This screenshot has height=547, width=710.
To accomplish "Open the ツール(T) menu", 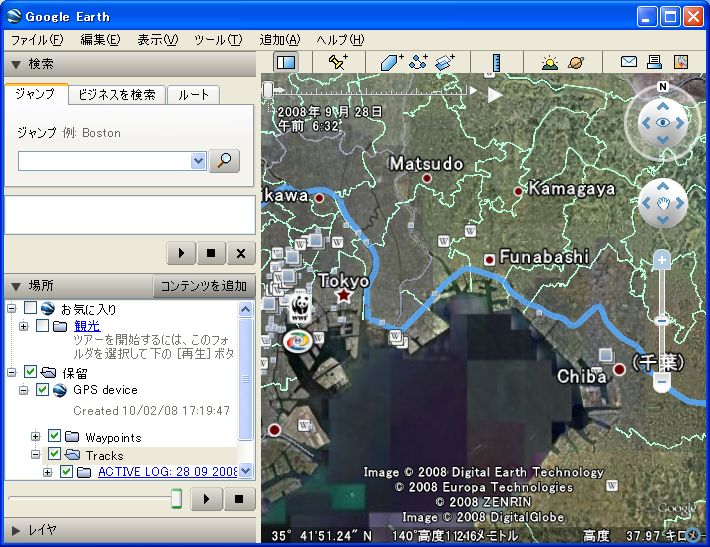I will [218, 40].
